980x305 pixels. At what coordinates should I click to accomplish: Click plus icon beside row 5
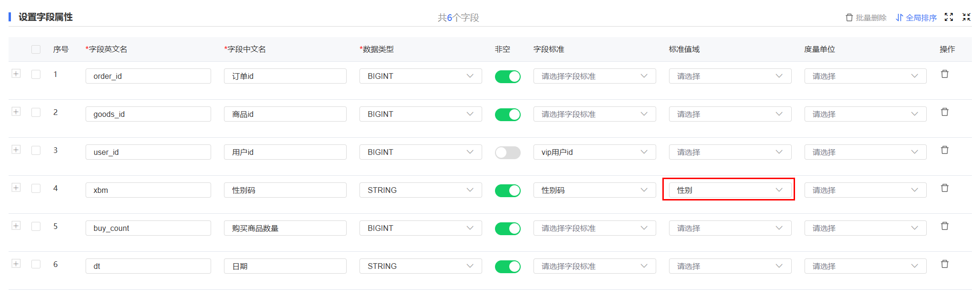click(16, 226)
